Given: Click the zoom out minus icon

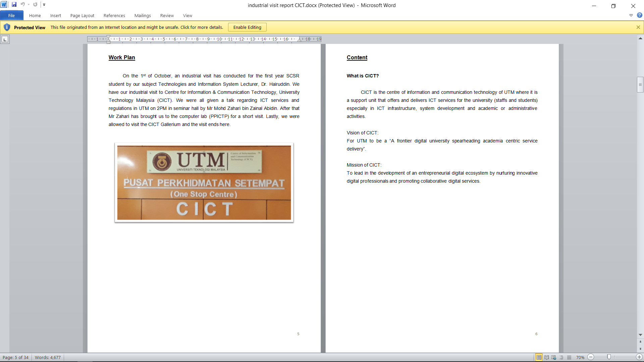Looking at the screenshot, I should click(x=591, y=357).
